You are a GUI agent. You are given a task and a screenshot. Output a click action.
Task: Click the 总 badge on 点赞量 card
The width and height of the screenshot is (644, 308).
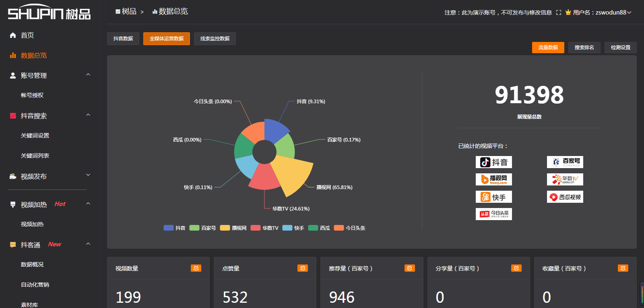pyautogui.click(x=303, y=268)
